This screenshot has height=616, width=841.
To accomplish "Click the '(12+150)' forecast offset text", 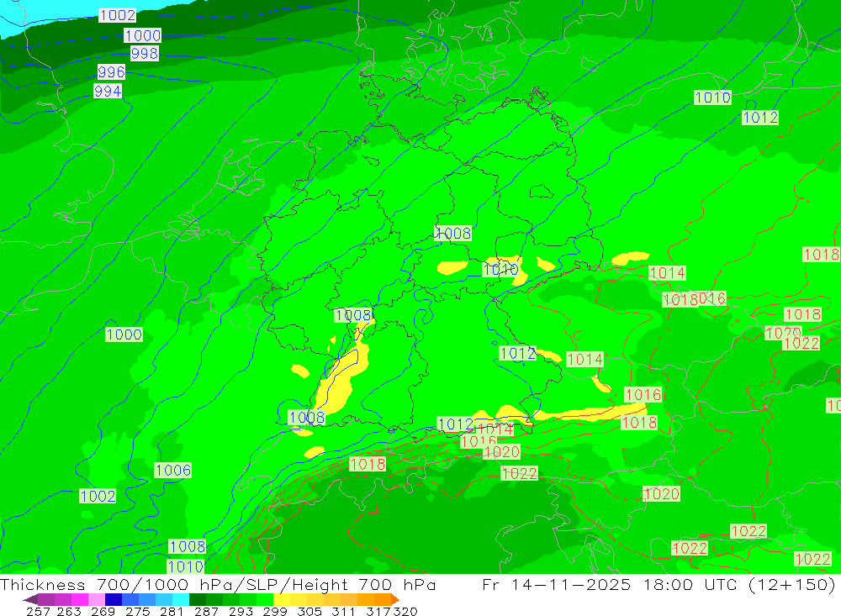I will [791, 584].
